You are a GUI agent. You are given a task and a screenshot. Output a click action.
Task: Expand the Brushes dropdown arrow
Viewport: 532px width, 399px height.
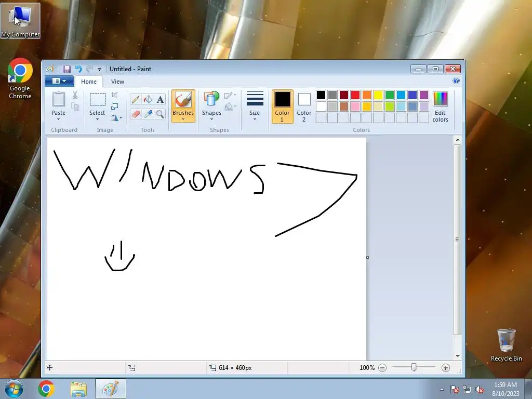point(183,119)
